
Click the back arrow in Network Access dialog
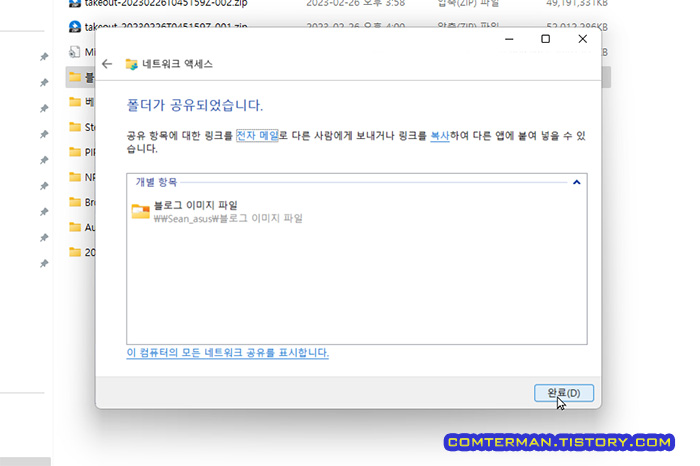click(x=107, y=64)
